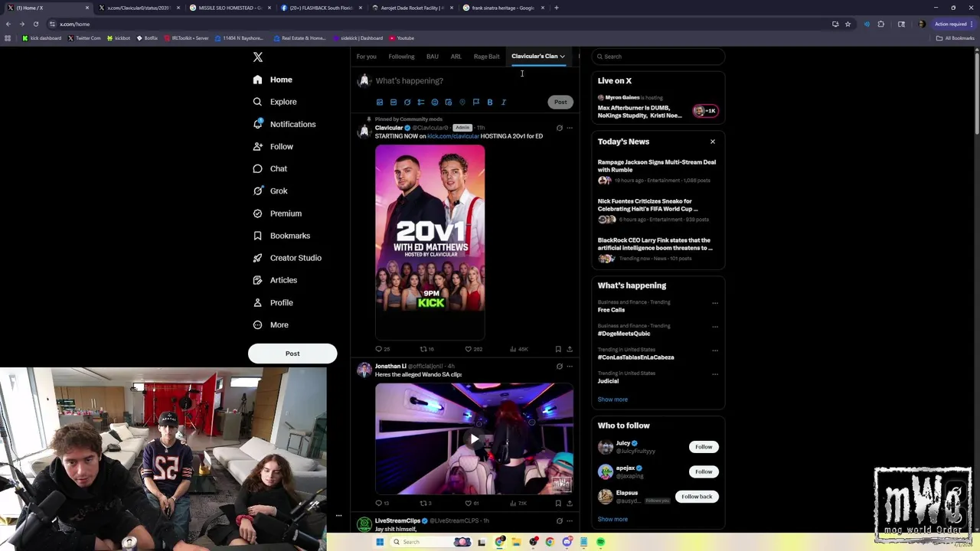
Task: Click the X logo in the sidebar
Action: 258,57
